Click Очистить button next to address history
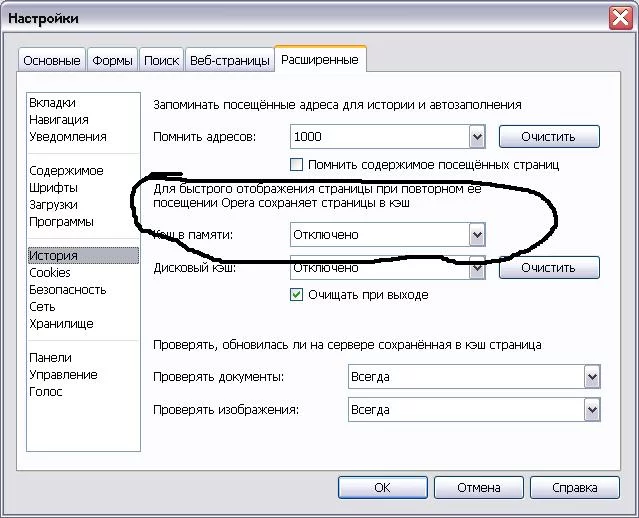The width and height of the screenshot is (639, 518). tap(549, 137)
